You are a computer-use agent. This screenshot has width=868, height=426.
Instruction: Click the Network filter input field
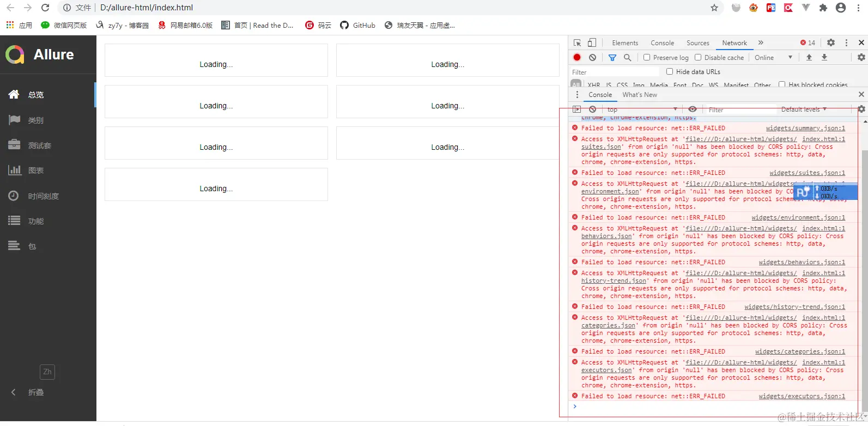614,72
